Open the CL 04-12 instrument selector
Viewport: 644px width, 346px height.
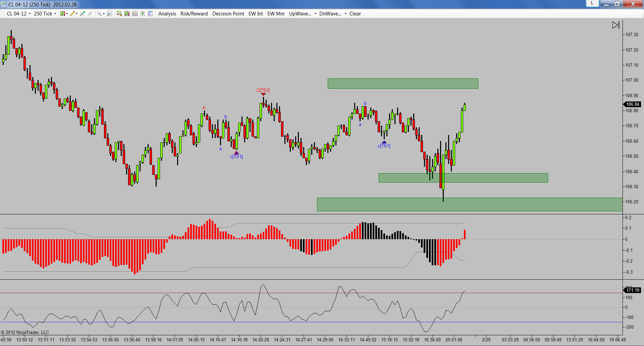coord(19,14)
